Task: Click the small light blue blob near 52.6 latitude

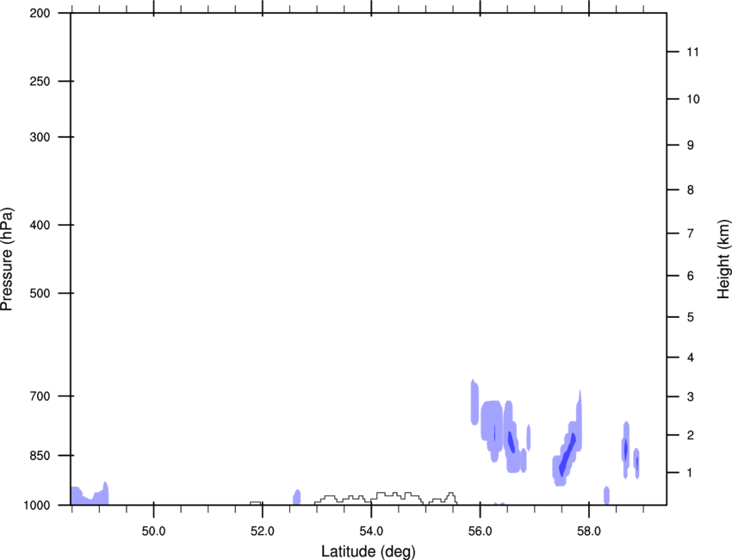Action: click(x=297, y=497)
